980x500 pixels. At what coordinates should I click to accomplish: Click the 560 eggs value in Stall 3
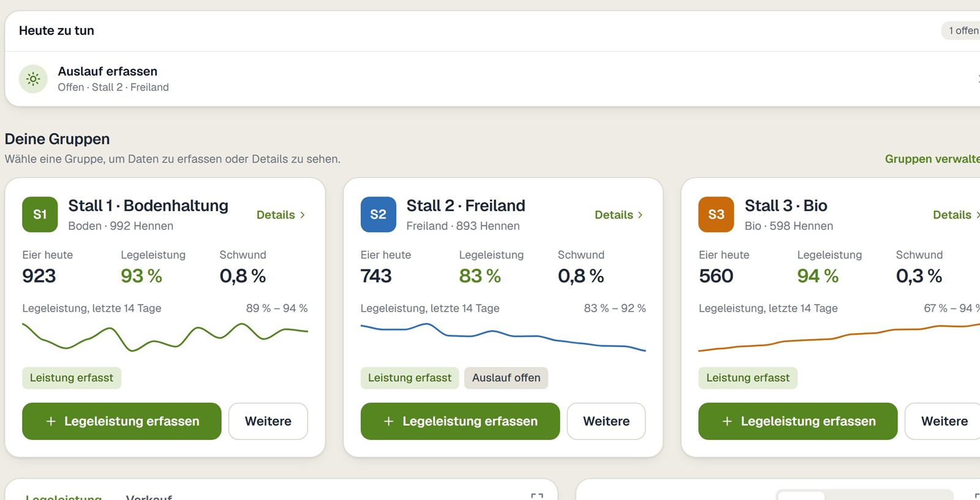click(716, 276)
